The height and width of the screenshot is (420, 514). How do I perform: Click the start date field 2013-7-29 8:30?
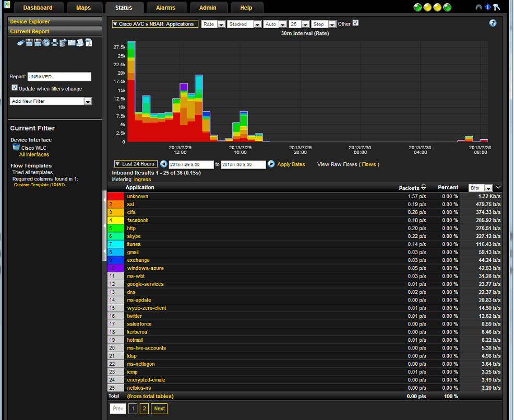(191, 164)
